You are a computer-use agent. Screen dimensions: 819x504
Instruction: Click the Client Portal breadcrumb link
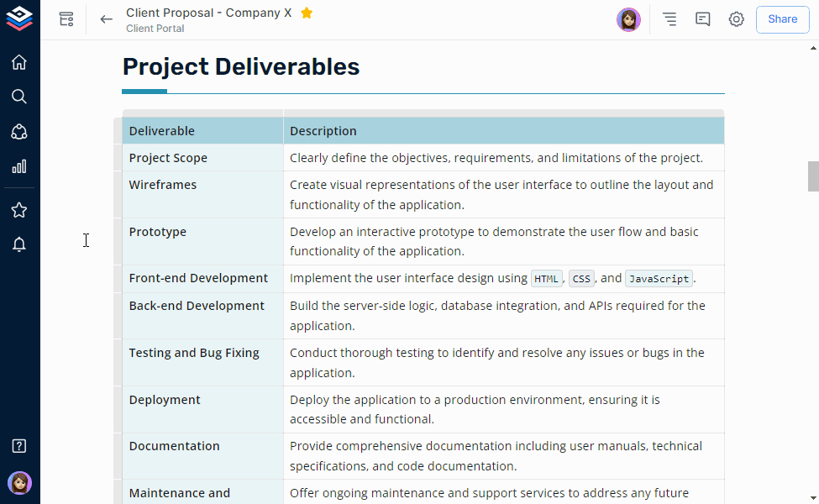pyautogui.click(x=155, y=29)
